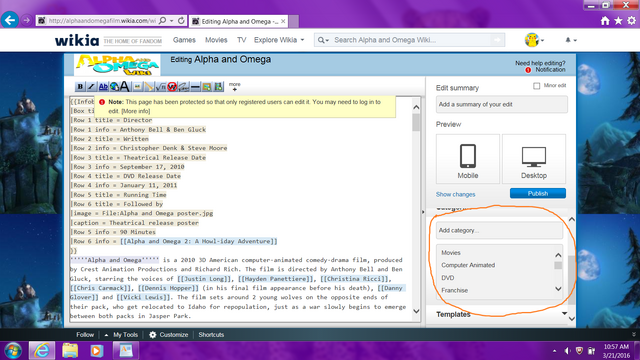Viewport: 640px width, 360px height.
Task: Toggle Minor edit checkbox
Action: (x=536, y=86)
